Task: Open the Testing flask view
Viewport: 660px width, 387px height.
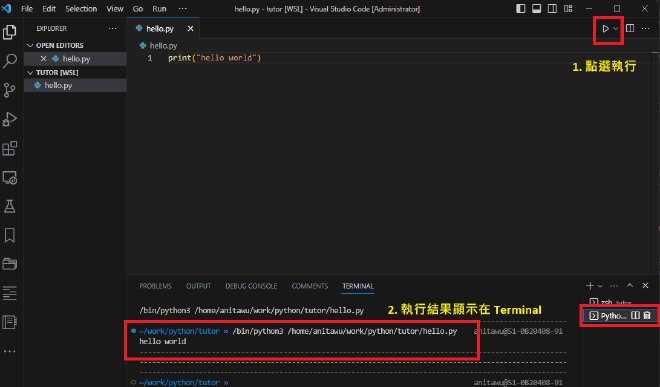Action: tap(10, 206)
